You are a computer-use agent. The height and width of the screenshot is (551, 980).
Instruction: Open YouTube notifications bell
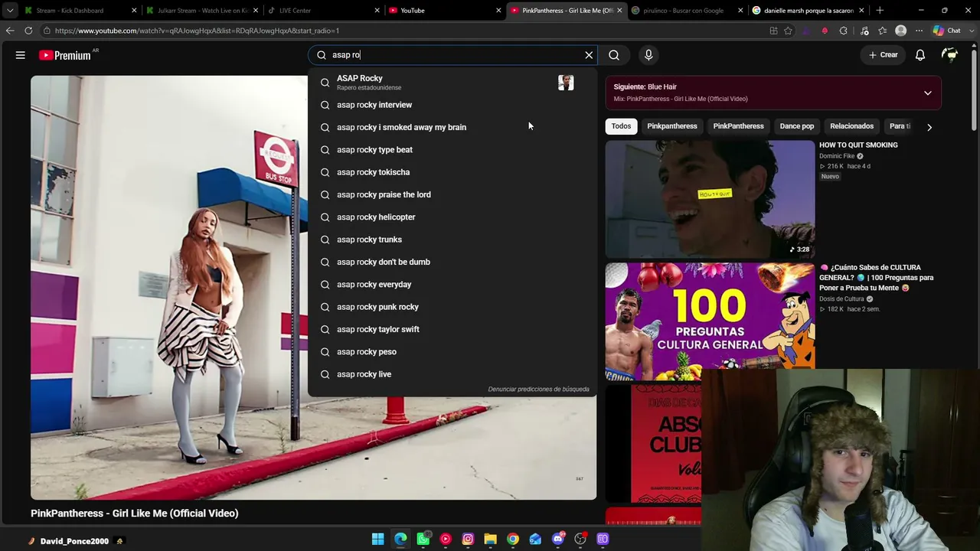[920, 55]
